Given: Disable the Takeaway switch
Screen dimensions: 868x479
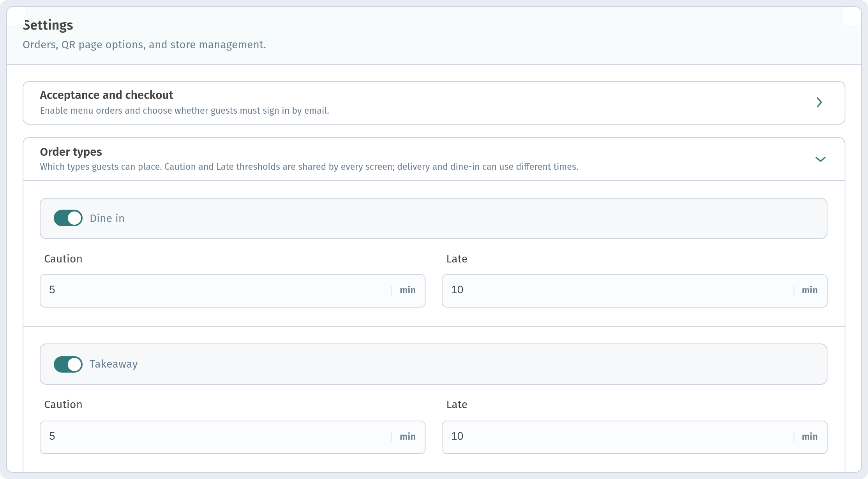Looking at the screenshot, I should tap(68, 364).
